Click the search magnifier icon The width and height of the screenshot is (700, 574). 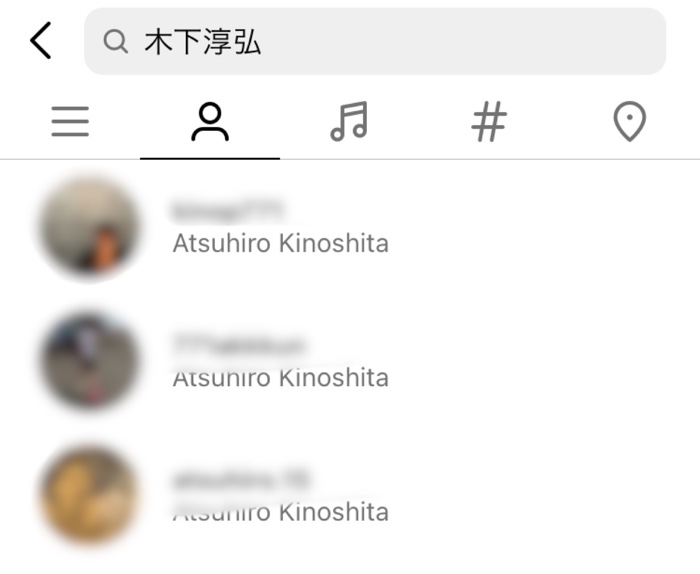(x=116, y=42)
